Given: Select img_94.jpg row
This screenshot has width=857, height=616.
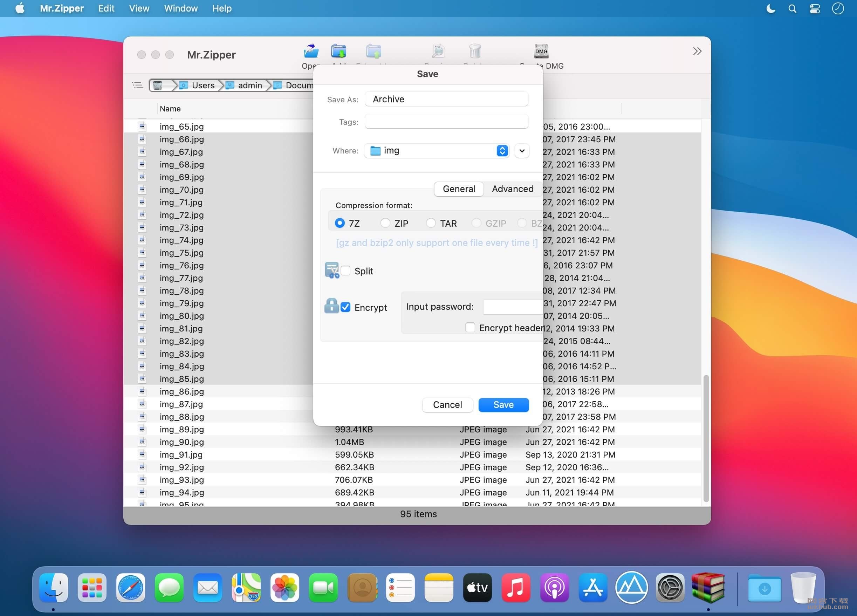Looking at the screenshot, I should pyautogui.click(x=412, y=492).
